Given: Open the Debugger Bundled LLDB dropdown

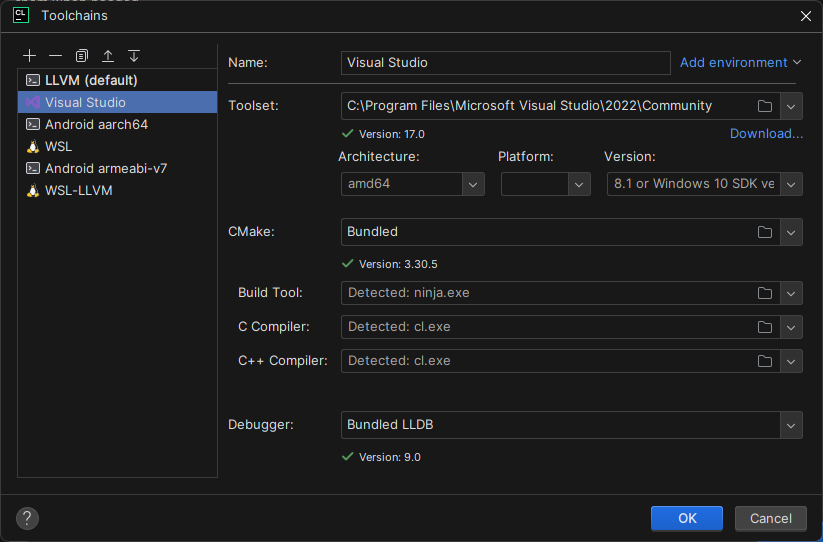Looking at the screenshot, I should pyautogui.click(x=572, y=425).
